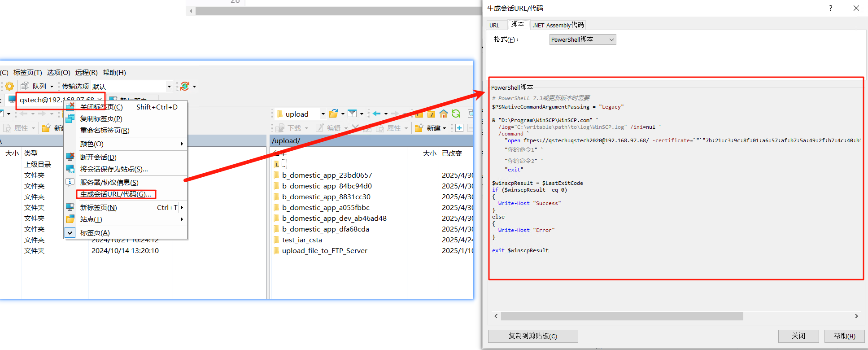Refresh the remote panel with the green arrows icon

456,114
